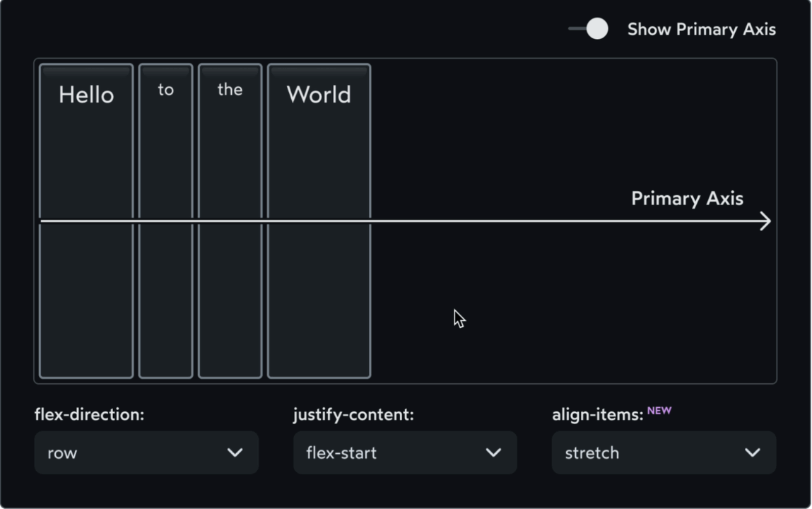The width and height of the screenshot is (812, 509).
Task: Click the Primary Axis arrowhead
Action: click(x=765, y=221)
